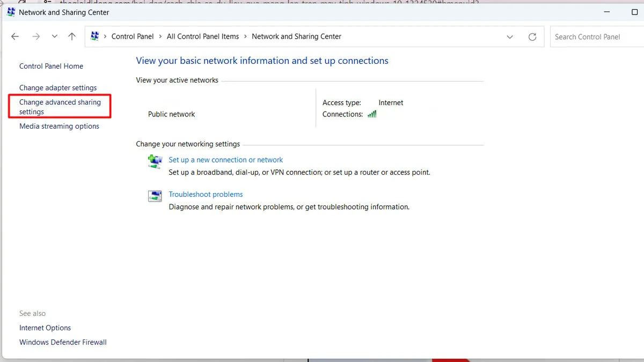The width and height of the screenshot is (644, 362).
Task: Click the Troubleshoot problems icon
Action: (155, 196)
